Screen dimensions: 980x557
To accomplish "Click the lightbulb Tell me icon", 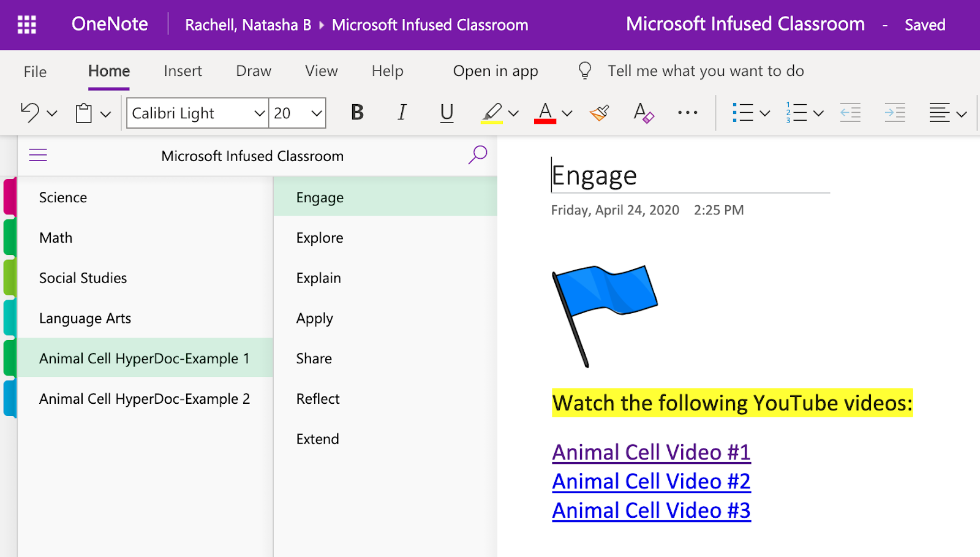I will tap(585, 71).
